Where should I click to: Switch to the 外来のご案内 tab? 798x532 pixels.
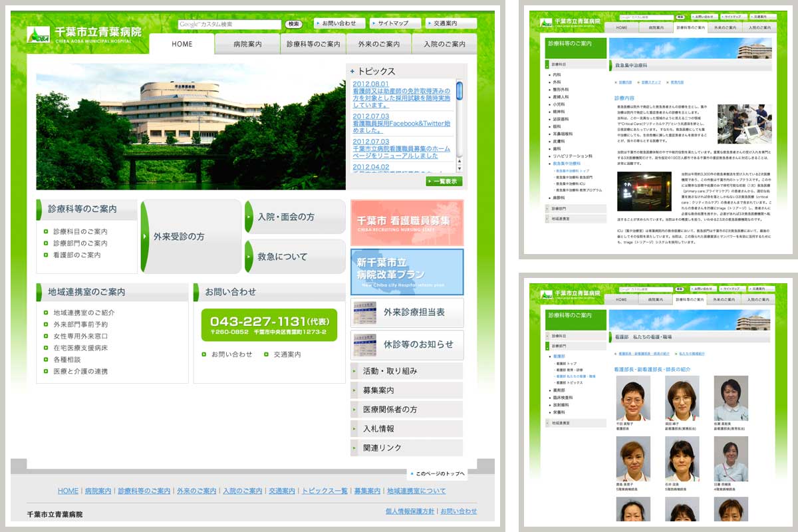378,45
